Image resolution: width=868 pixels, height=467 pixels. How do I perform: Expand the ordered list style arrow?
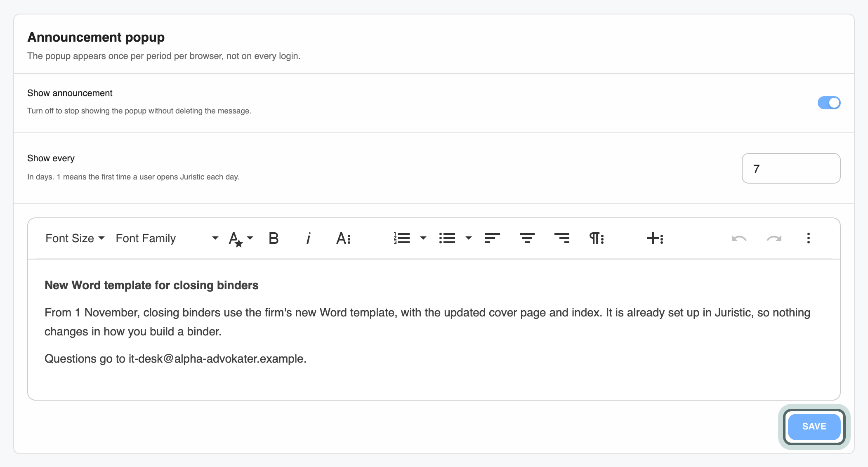(x=423, y=238)
